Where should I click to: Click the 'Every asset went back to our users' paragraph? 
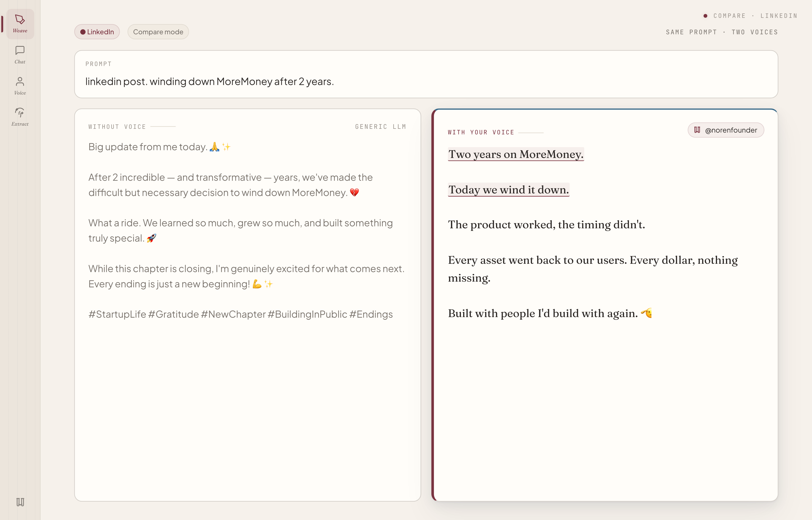click(x=593, y=269)
